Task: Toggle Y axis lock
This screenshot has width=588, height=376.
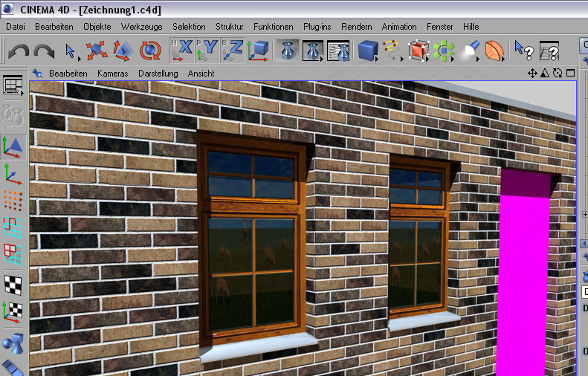Action: coord(207,51)
